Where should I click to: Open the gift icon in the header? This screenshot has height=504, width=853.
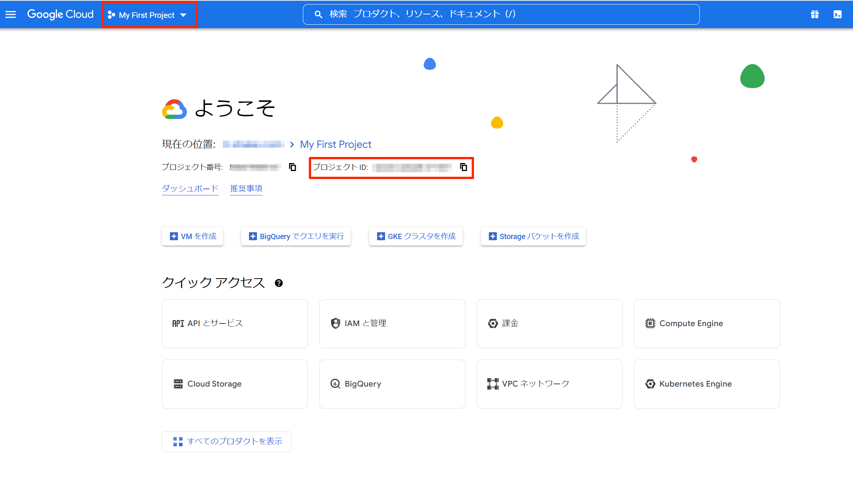[x=815, y=14]
